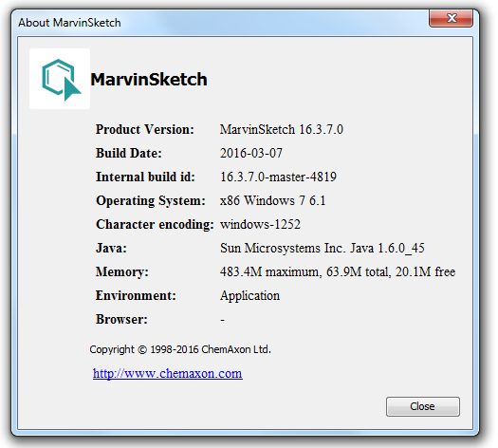The width and height of the screenshot is (498, 448).
Task: Select the 'Application' environment value
Action: [x=250, y=296]
